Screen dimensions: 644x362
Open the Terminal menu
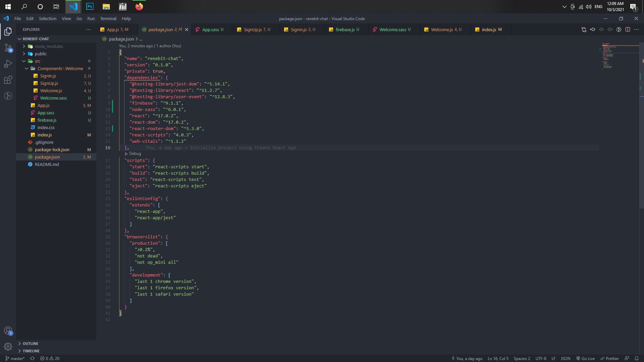coord(108,19)
